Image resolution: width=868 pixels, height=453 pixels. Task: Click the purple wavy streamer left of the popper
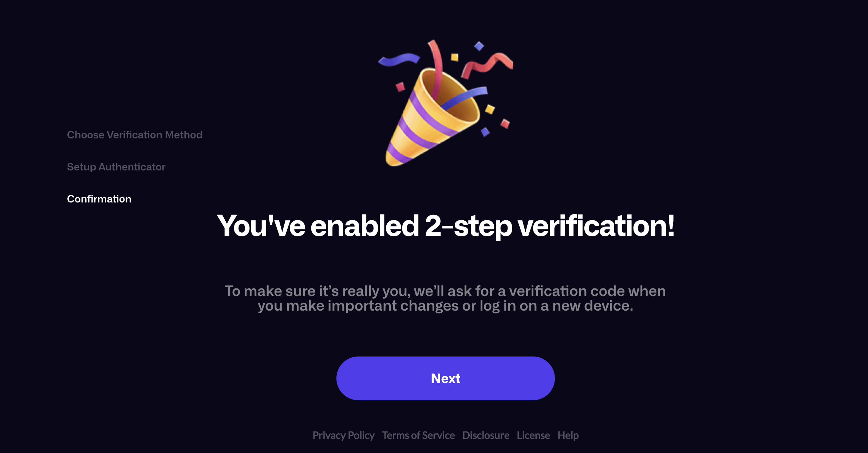pyautogui.click(x=399, y=60)
